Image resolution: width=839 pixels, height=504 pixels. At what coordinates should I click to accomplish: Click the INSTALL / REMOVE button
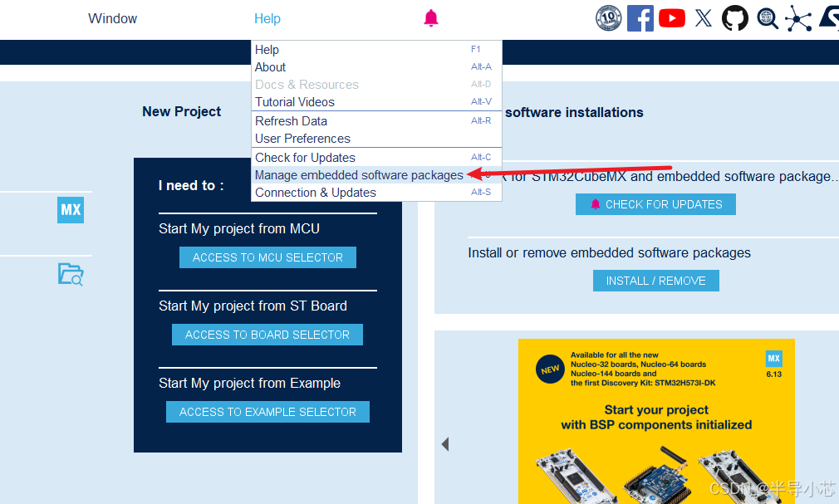(x=655, y=281)
